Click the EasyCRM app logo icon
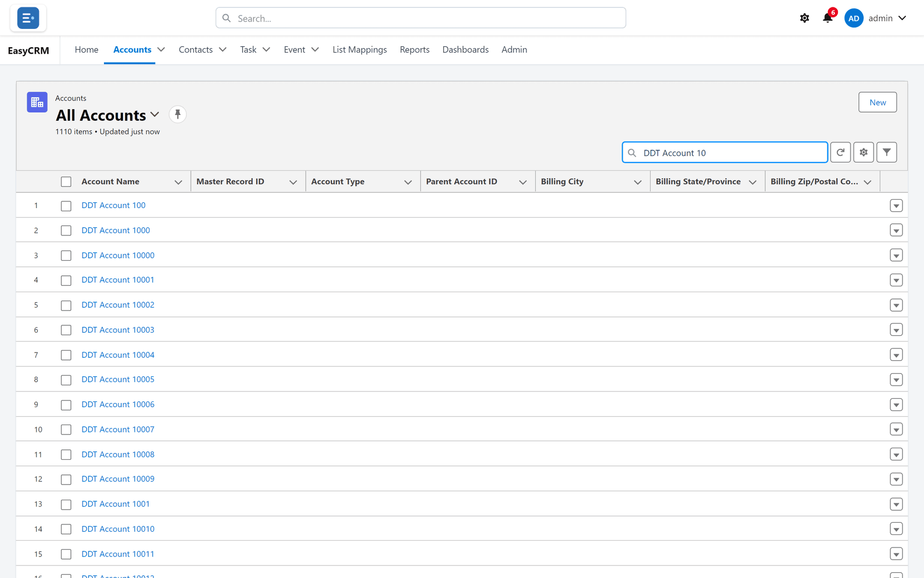Screen dimensions: 924x578 tap(28, 18)
